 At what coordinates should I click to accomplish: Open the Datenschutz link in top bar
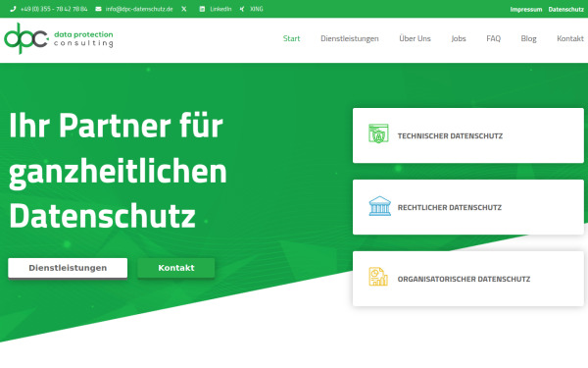pyautogui.click(x=565, y=10)
